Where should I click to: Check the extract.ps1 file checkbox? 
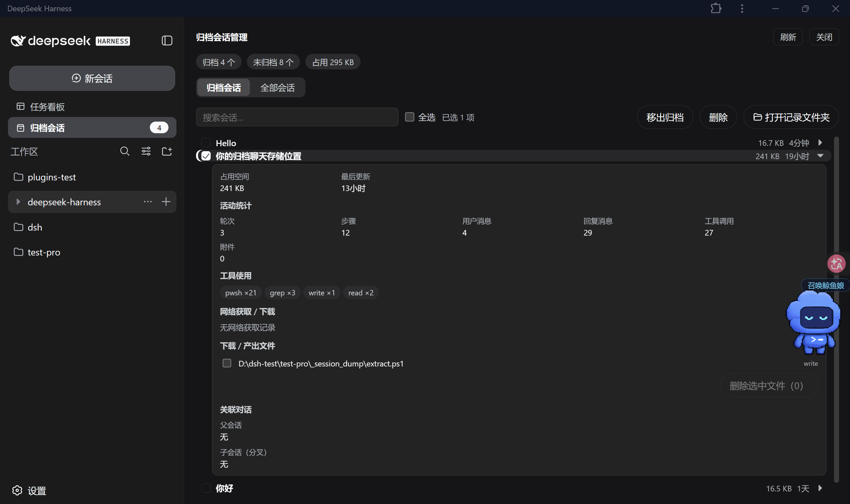227,363
